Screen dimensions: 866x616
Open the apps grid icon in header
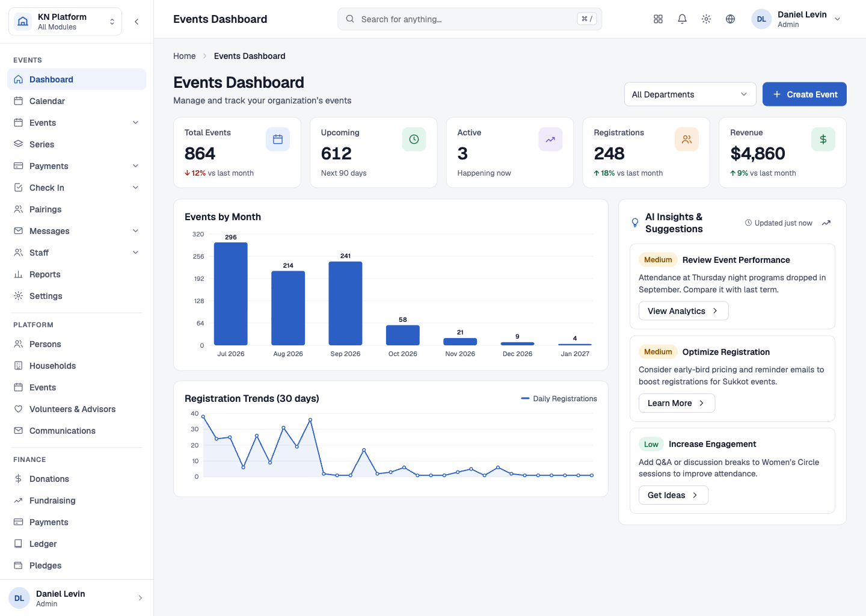[658, 19]
